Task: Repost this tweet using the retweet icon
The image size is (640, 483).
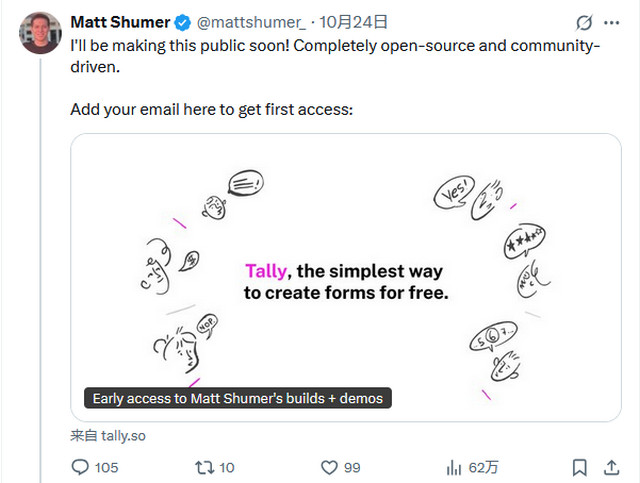Action: click(203, 467)
